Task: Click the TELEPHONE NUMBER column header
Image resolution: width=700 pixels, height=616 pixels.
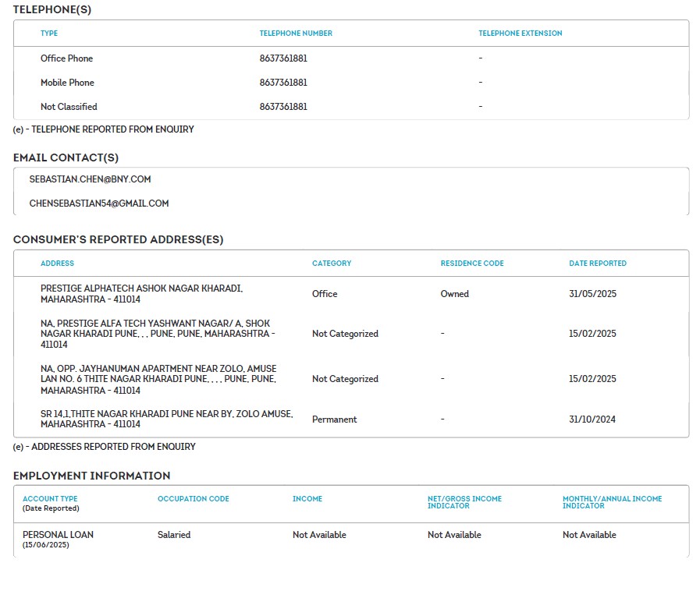Action: click(x=296, y=34)
